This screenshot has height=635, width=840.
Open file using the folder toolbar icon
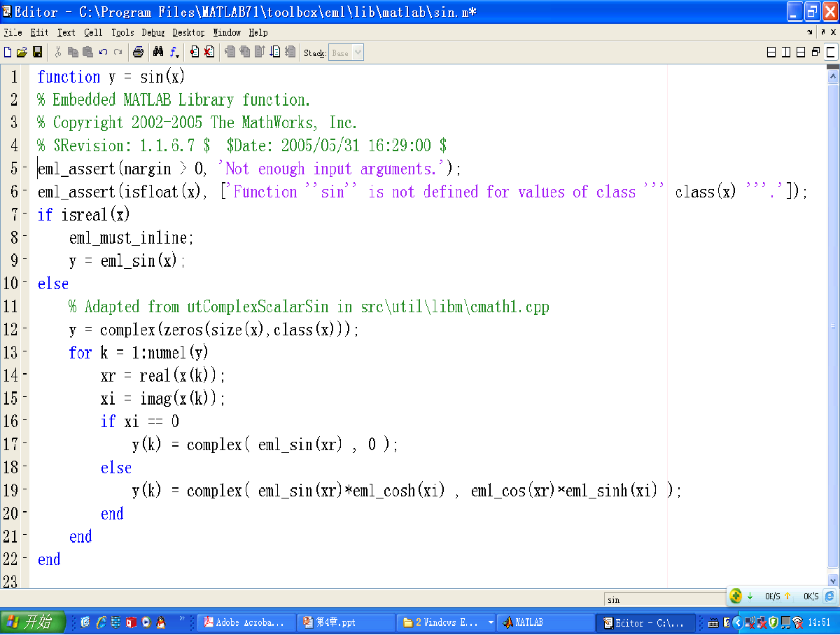point(21,53)
